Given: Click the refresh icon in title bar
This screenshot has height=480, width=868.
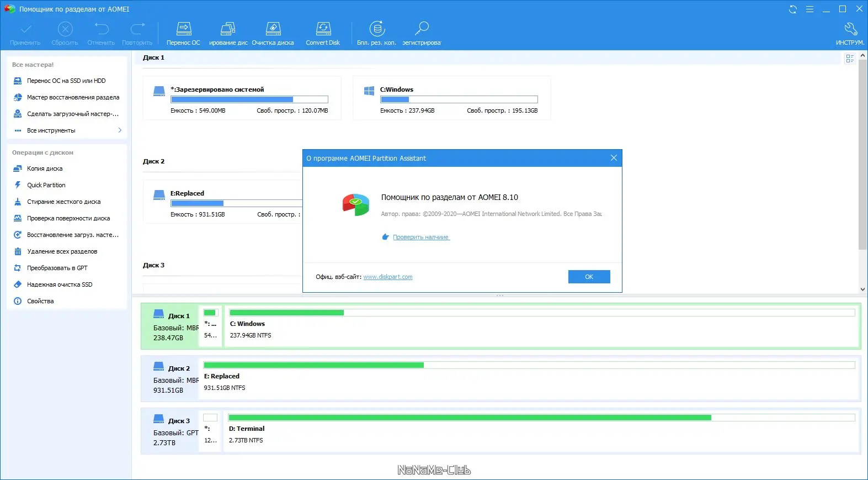Looking at the screenshot, I should tap(793, 9).
